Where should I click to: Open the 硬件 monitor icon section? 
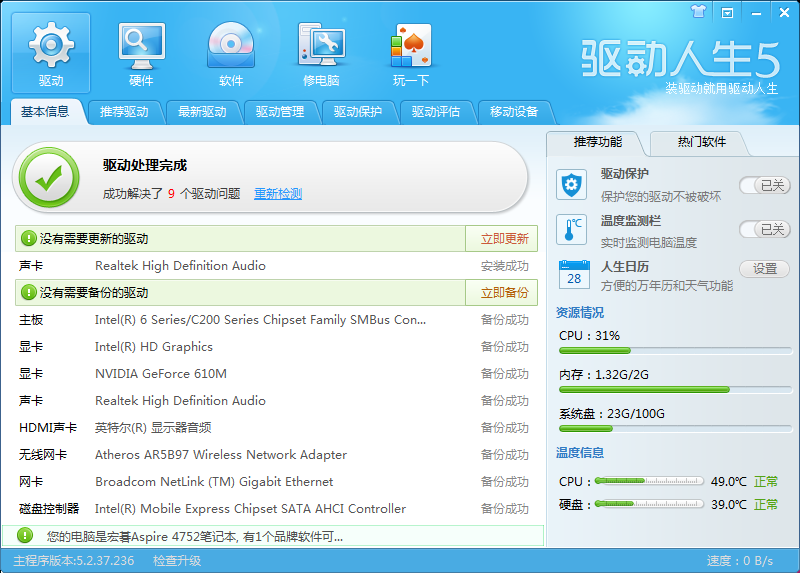(x=141, y=53)
